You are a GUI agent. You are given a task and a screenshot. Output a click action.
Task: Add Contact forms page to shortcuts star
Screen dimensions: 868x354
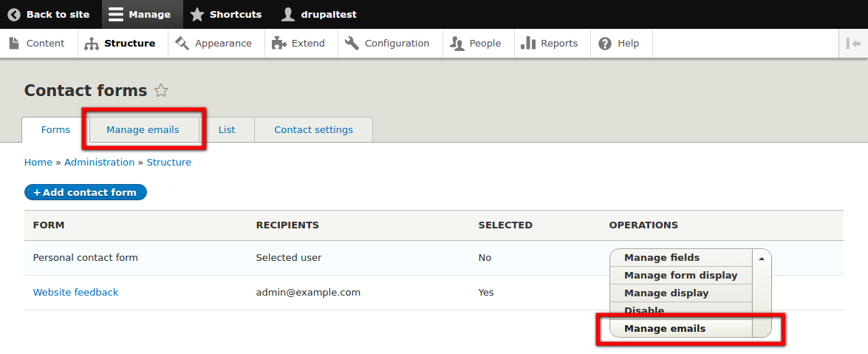(x=161, y=90)
